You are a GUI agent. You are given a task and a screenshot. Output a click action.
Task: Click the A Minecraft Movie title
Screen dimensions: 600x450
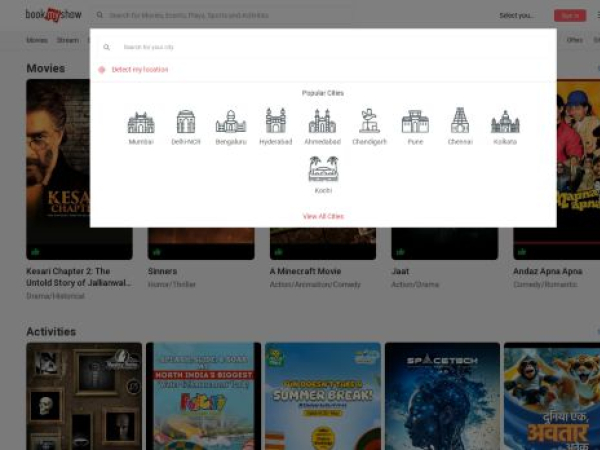[x=305, y=271]
